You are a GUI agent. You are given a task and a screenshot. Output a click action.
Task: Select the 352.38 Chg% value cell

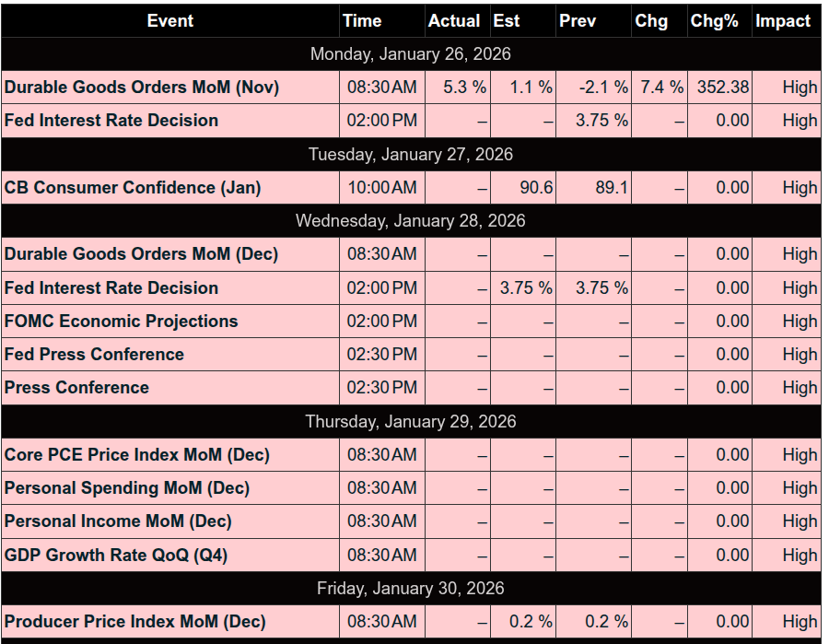[x=719, y=88]
